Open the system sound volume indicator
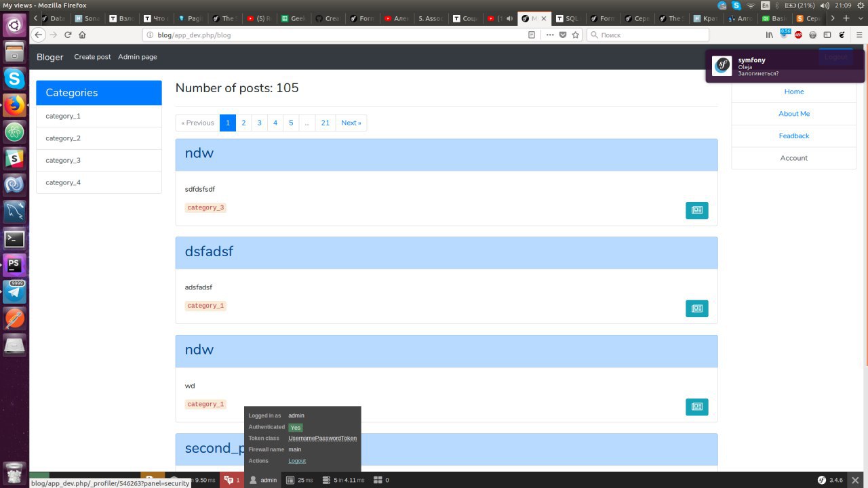Image resolution: width=868 pixels, height=488 pixels. (x=825, y=5)
